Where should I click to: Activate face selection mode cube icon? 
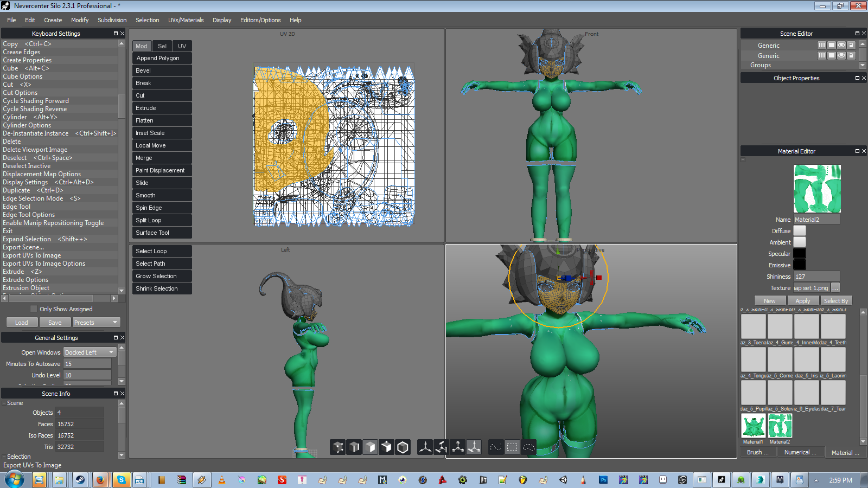[x=371, y=447]
